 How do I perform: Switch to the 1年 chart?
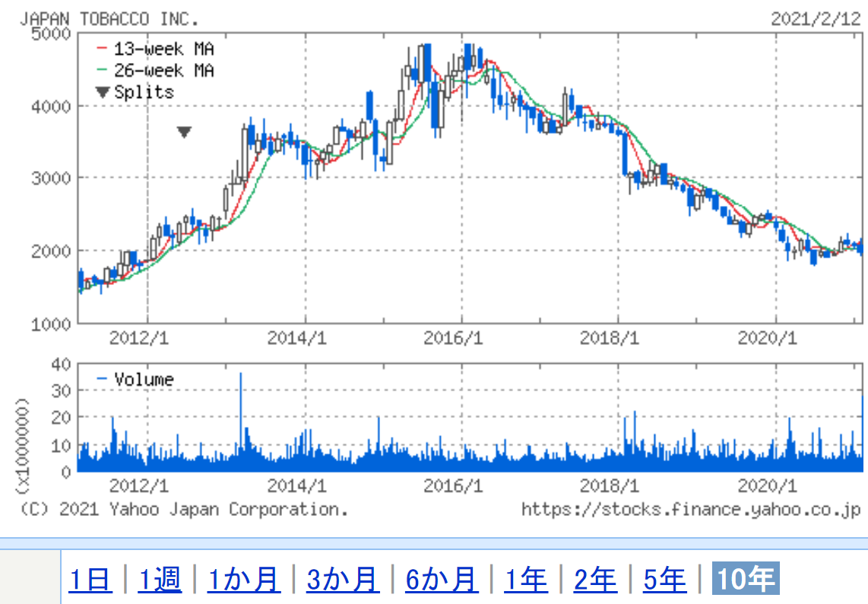[526, 579]
